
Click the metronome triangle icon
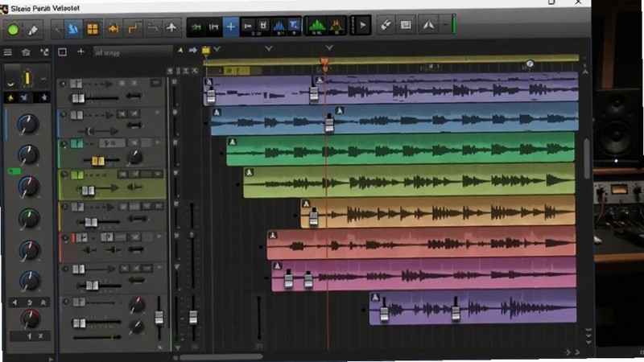pyautogui.click(x=428, y=25)
